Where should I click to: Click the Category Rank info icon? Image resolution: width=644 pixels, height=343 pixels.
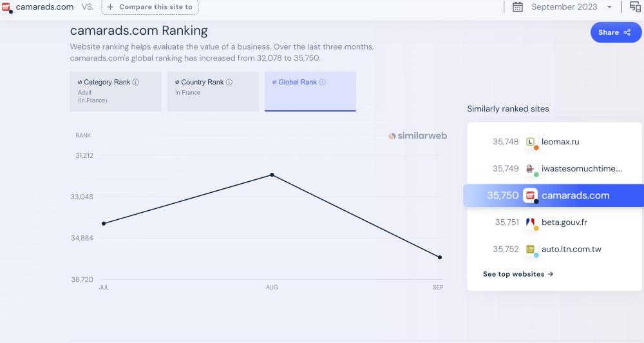(x=136, y=83)
